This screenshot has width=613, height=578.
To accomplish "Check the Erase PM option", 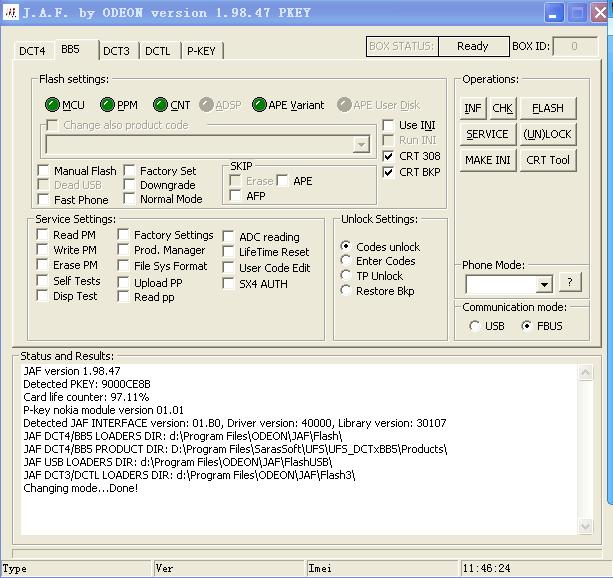I will [x=42, y=265].
